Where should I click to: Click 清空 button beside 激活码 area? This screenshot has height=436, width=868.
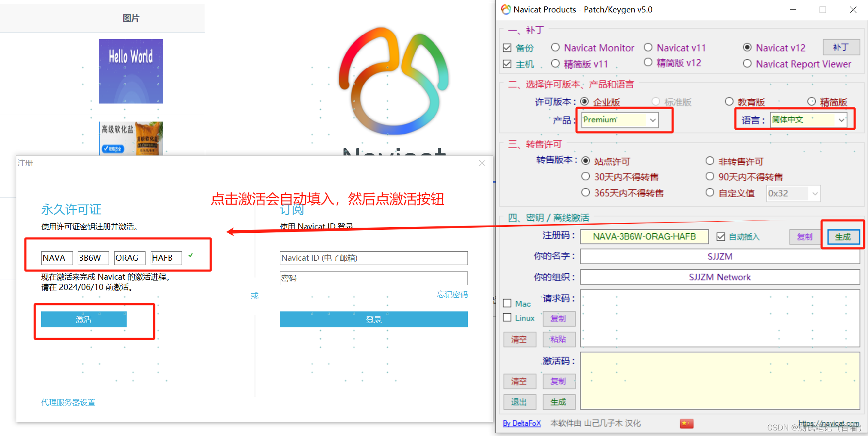519,381
